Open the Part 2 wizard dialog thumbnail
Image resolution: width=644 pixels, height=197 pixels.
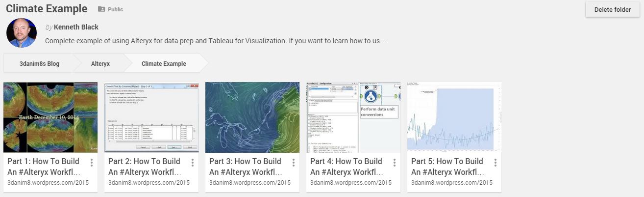pyautogui.click(x=151, y=117)
